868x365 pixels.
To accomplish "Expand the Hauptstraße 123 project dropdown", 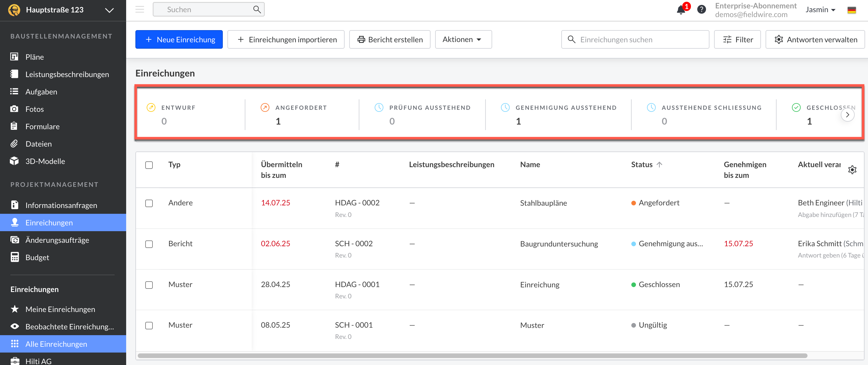I will [x=109, y=10].
